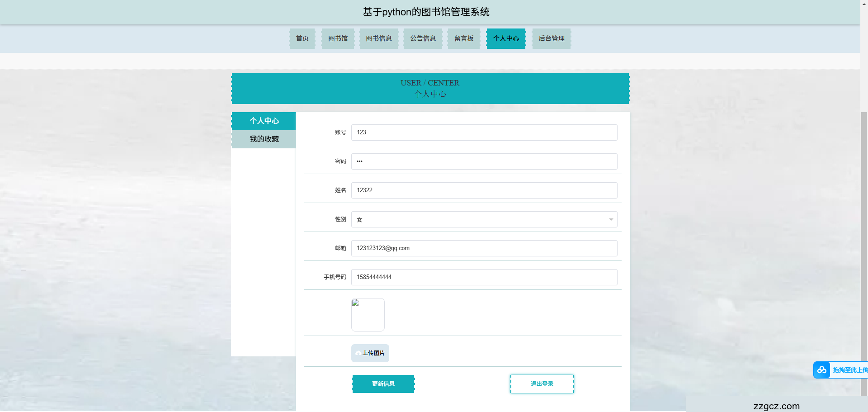Click the 更新信息 update button
The image size is (868, 412).
pyautogui.click(x=383, y=384)
